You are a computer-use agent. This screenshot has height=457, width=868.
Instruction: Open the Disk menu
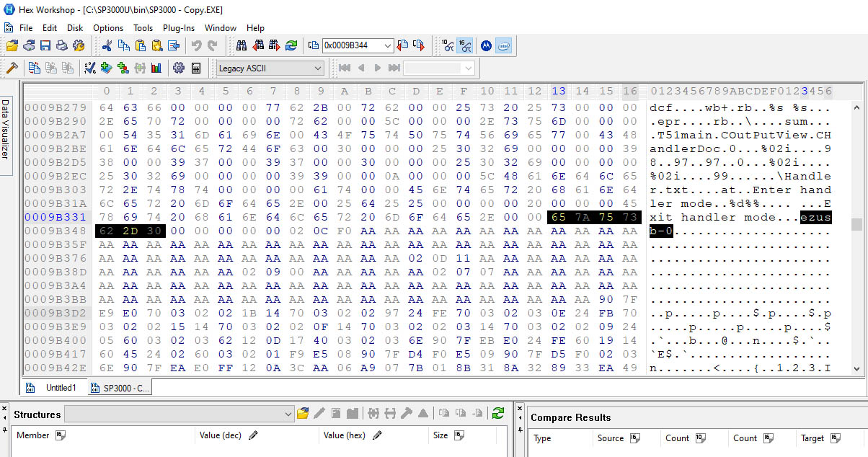click(x=75, y=27)
